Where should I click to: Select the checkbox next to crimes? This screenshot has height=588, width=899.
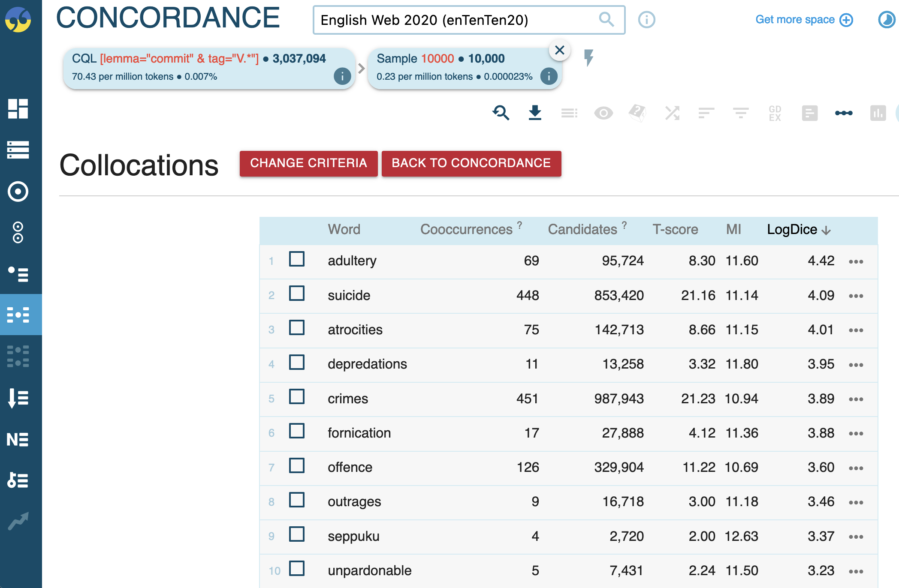point(297,397)
